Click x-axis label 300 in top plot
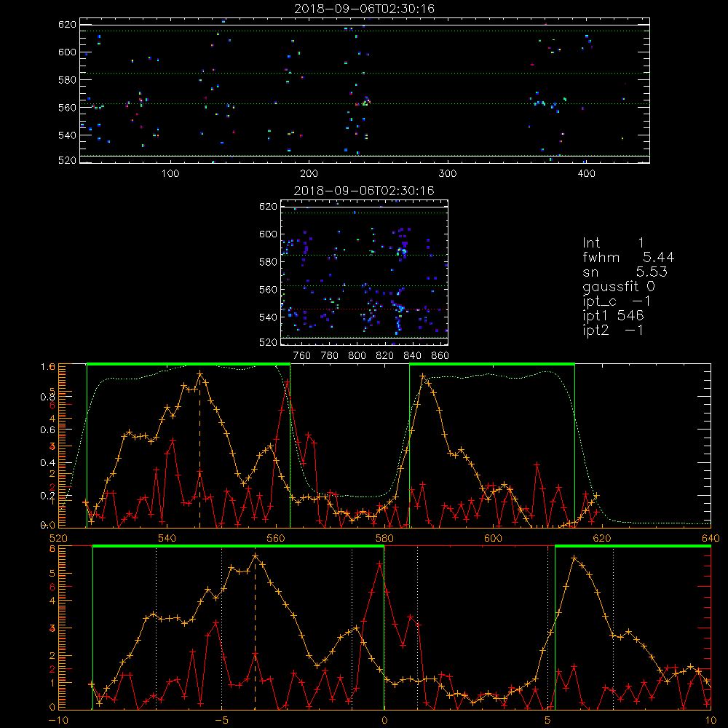 (448, 174)
